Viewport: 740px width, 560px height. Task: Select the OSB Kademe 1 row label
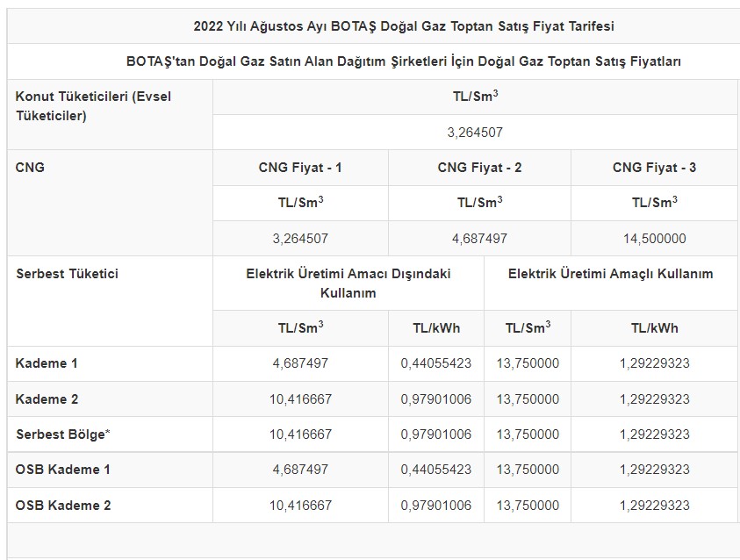point(63,470)
